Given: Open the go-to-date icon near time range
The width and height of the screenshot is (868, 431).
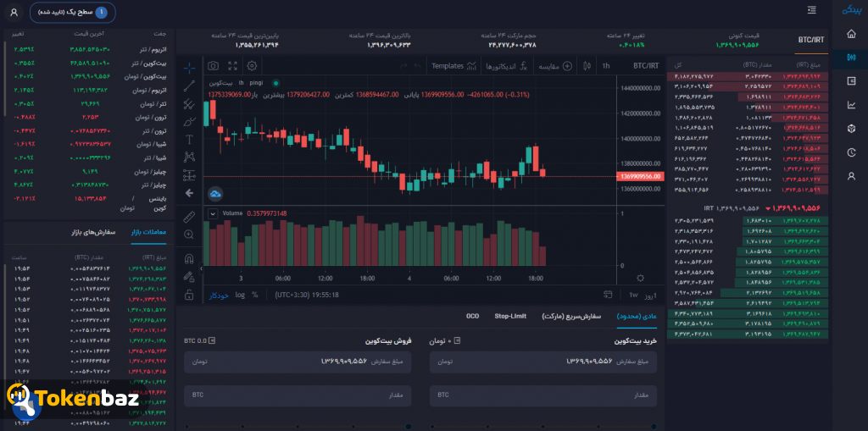Looking at the screenshot, I should coord(608,295).
